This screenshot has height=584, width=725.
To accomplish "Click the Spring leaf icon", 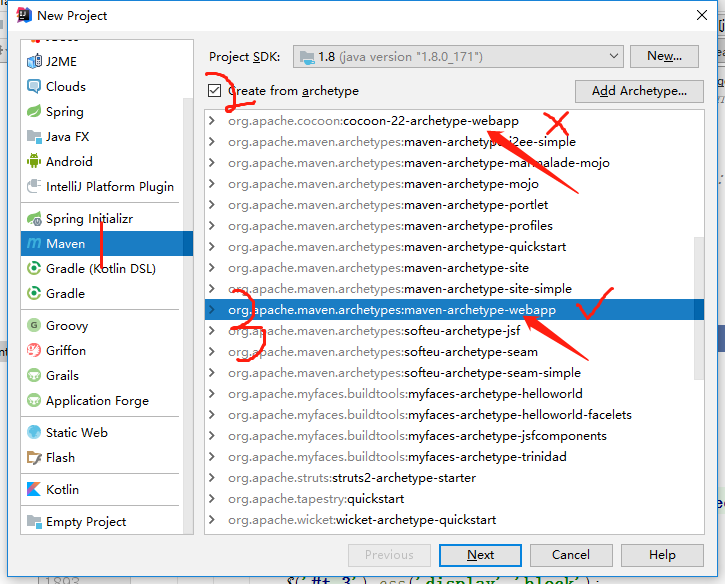I will tap(34, 111).
